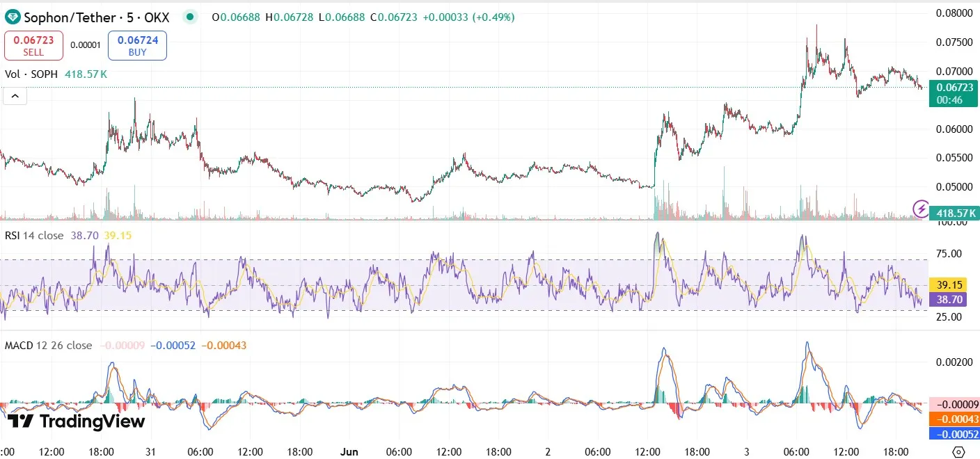Image resolution: width=980 pixels, height=459 pixels.
Task: Click the purple lightning bolt instant-order icon
Action: coord(919,207)
